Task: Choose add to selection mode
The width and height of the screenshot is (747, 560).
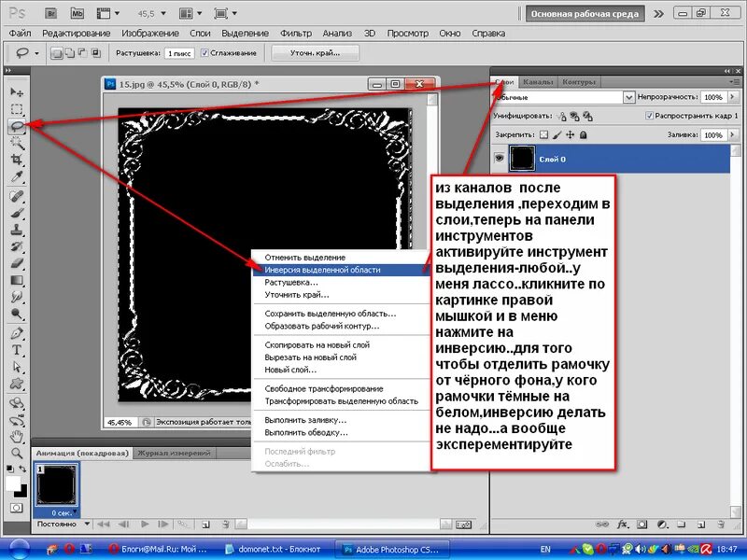Action: click(69, 53)
